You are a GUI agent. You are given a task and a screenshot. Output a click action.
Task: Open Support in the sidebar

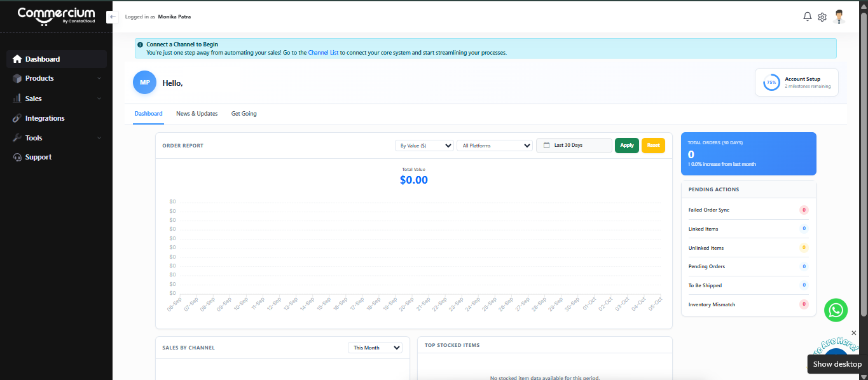[x=57, y=157]
